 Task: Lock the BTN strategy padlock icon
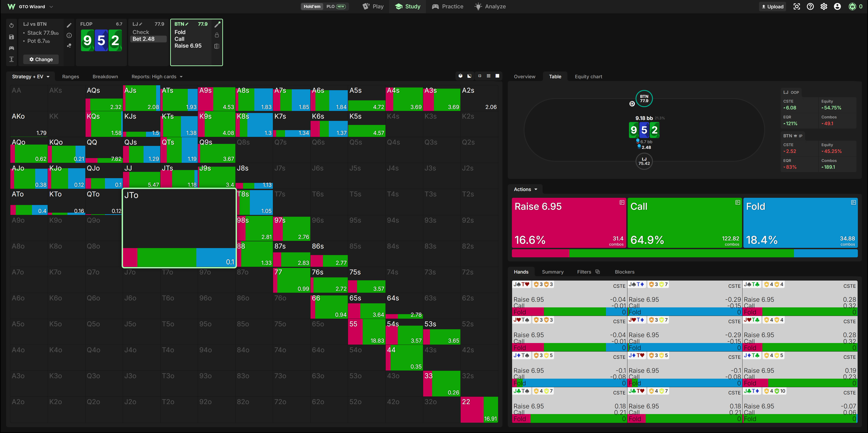(217, 35)
